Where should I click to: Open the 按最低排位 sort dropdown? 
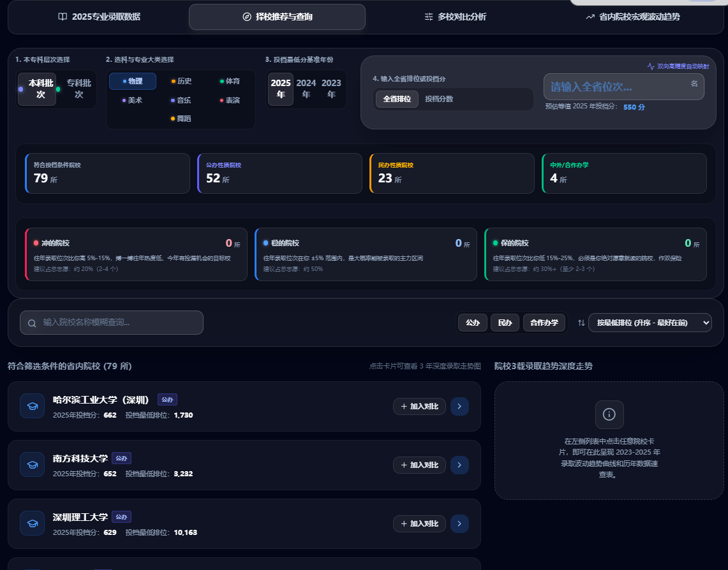(650, 323)
